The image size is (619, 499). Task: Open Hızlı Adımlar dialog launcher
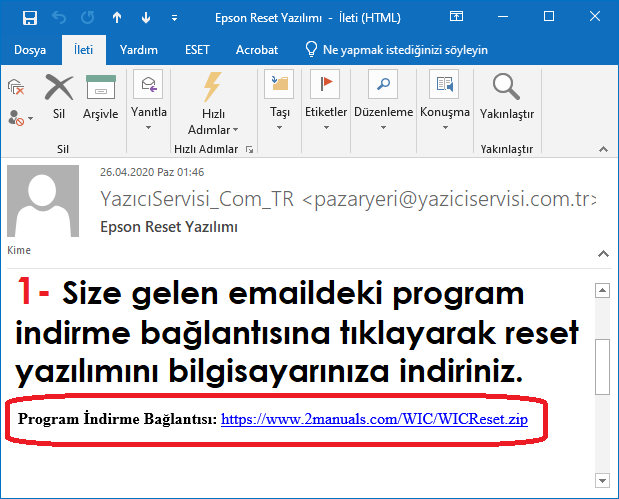(x=249, y=149)
